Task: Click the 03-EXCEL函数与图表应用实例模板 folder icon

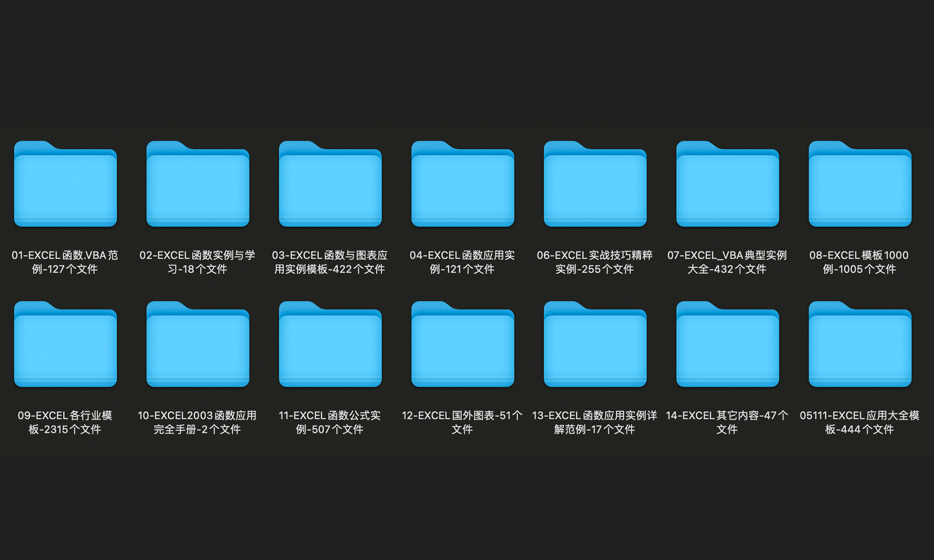Action: (330, 184)
